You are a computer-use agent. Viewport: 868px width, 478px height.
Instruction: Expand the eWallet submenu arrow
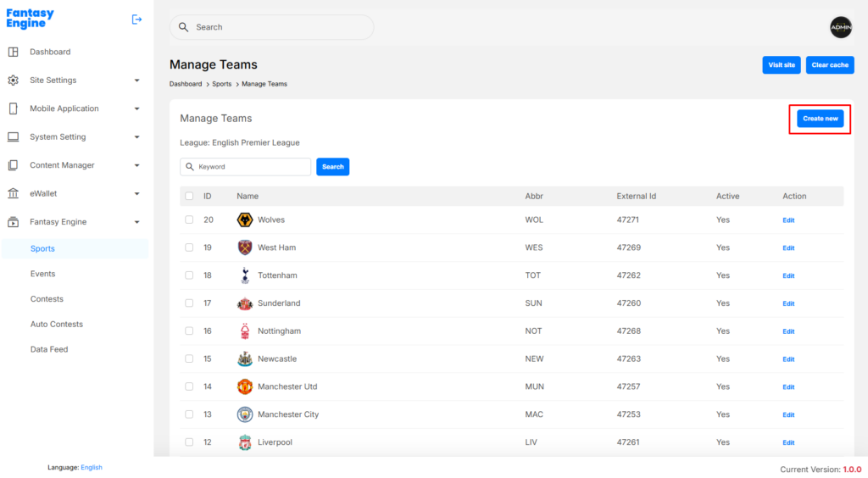[136, 194]
